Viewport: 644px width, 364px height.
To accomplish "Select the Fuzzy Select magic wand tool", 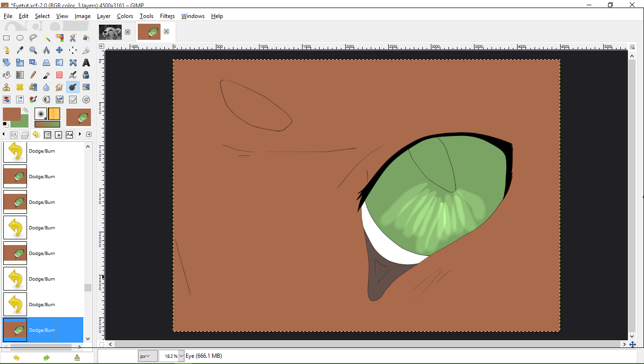I will [46, 38].
